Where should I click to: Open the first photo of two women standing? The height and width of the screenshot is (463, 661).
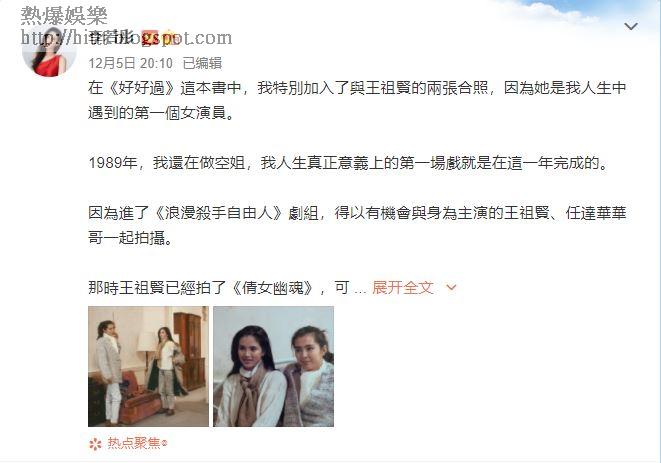click(x=148, y=366)
